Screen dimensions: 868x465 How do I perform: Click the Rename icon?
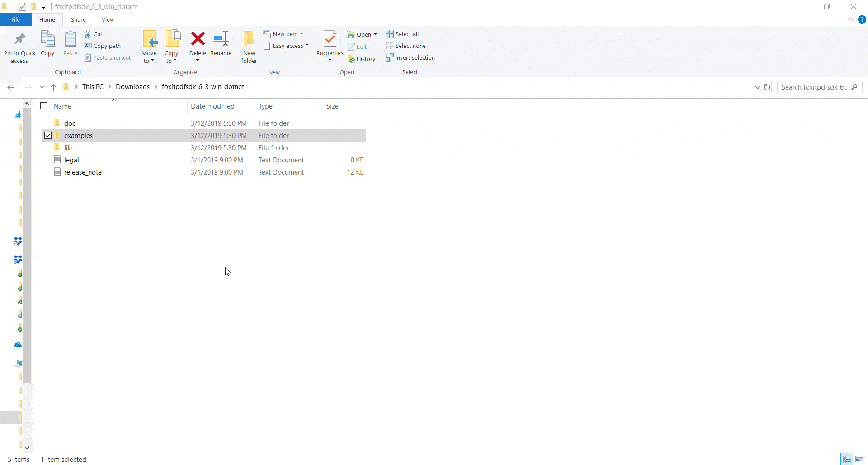tap(221, 38)
